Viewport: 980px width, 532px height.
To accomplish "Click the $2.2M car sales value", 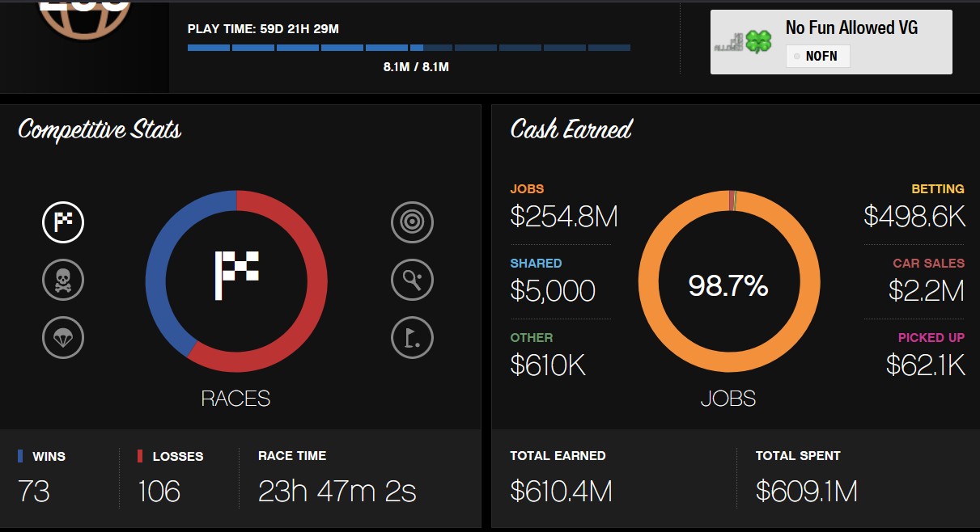I will [x=927, y=291].
